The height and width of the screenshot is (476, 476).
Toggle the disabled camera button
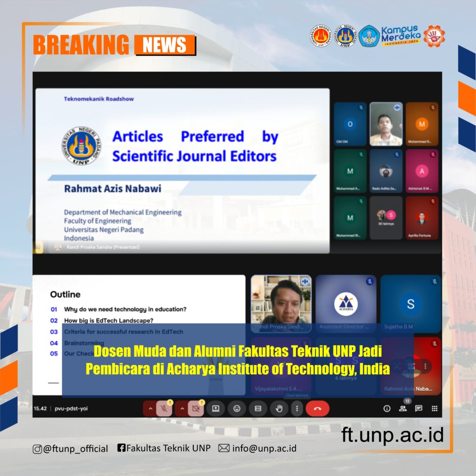tap(196, 409)
